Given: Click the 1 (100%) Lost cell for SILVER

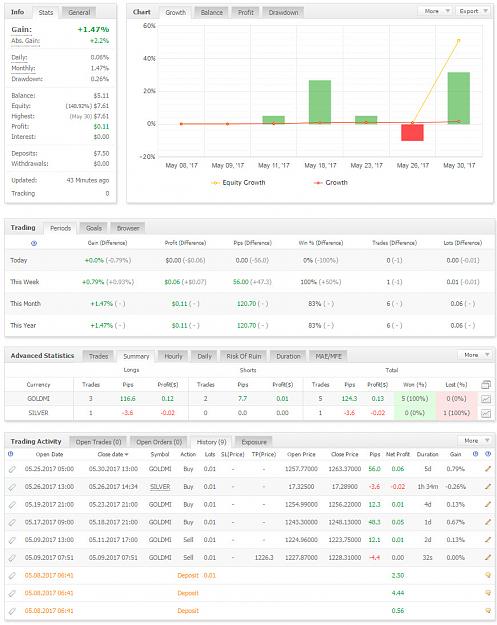Looking at the screenshot, I should [456, 413].
